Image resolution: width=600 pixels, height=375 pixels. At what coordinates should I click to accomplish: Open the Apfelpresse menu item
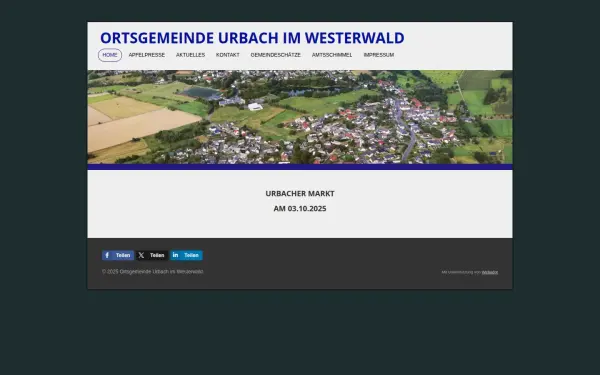pyautogui.click(x=147, y=55)
